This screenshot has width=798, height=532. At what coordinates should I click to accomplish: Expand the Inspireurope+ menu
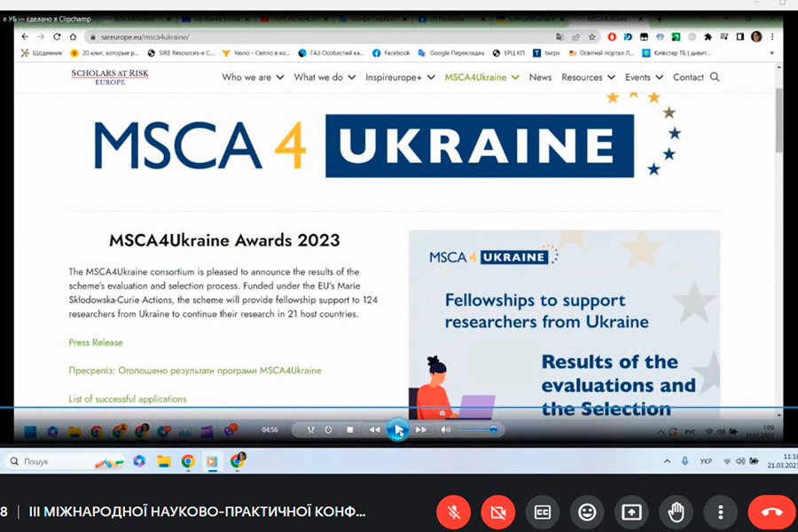click(x=400, y=77)
